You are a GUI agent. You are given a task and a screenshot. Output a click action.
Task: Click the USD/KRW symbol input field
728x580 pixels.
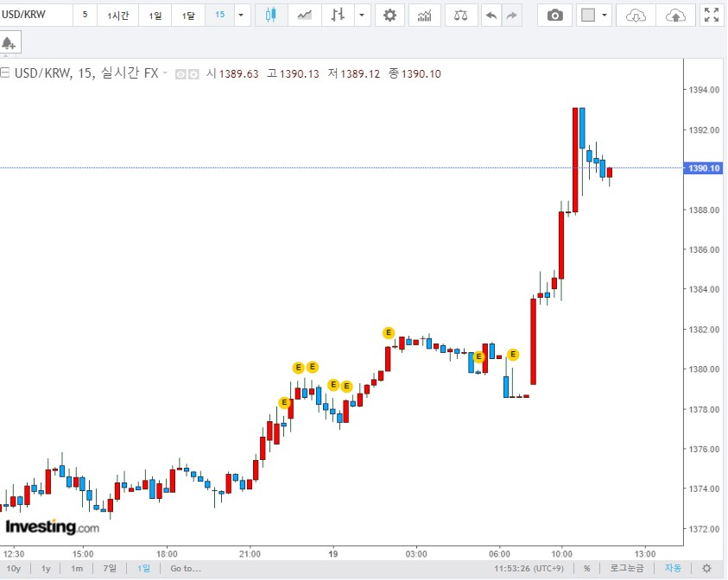coord(35,15)
